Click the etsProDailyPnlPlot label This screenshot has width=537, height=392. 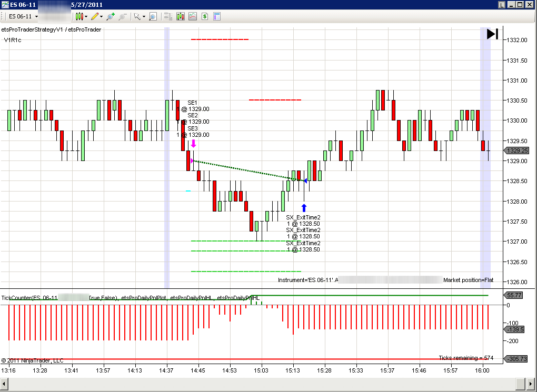(143, 298)
